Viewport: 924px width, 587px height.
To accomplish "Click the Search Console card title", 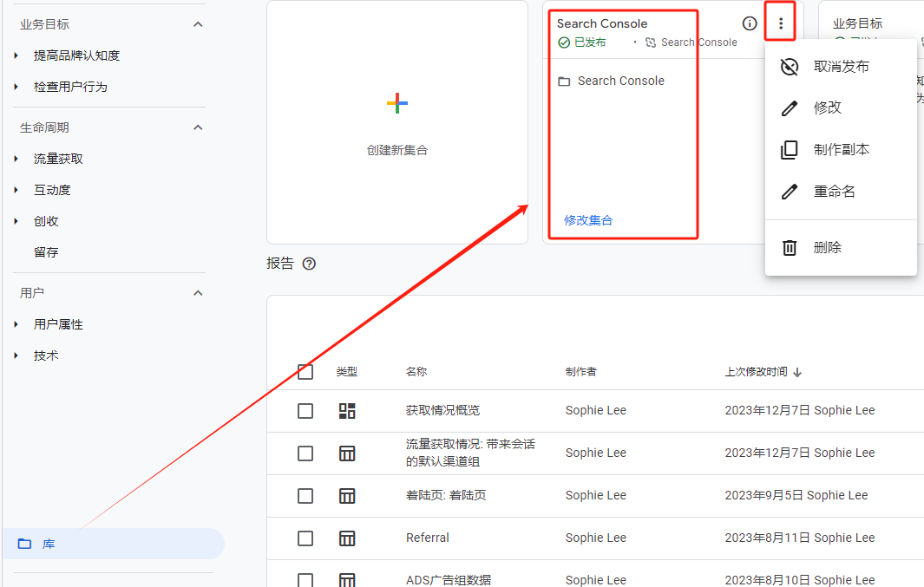I will coord(602,23).
